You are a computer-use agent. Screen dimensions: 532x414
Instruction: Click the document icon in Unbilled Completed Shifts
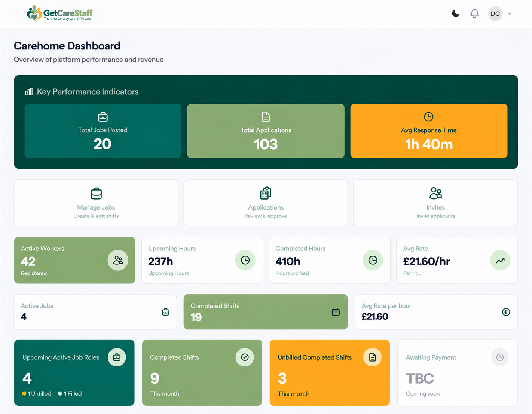pyautogui.click(x=372, y=357)
